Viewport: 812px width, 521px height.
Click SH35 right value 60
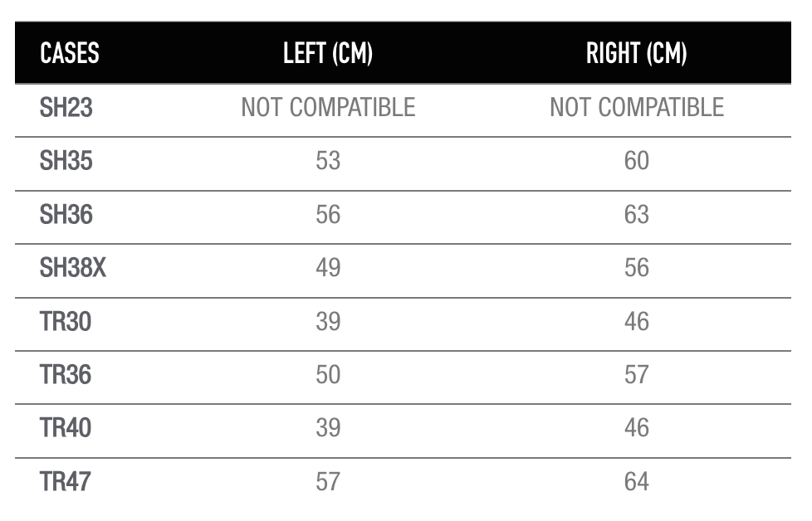coord(637,161)
